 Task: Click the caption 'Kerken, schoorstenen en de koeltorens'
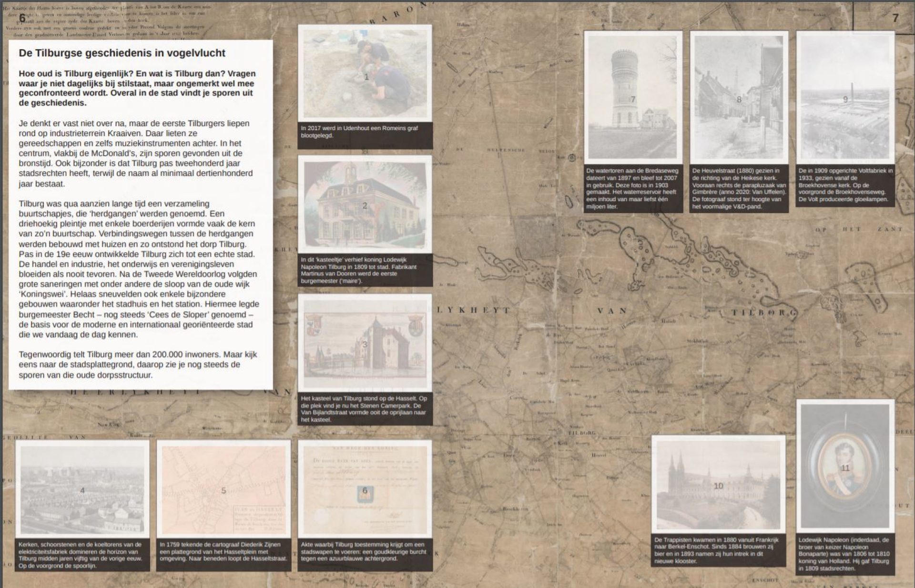point(82,555)
